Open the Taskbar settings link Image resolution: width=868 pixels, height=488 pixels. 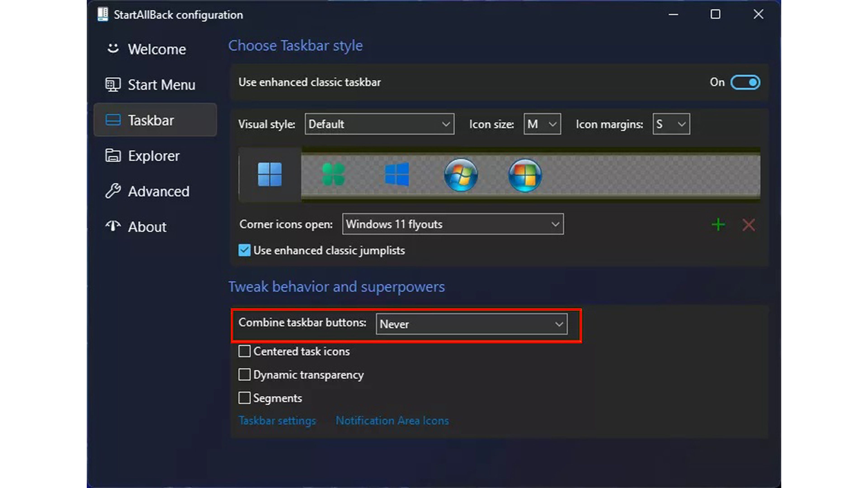(277, 421)
